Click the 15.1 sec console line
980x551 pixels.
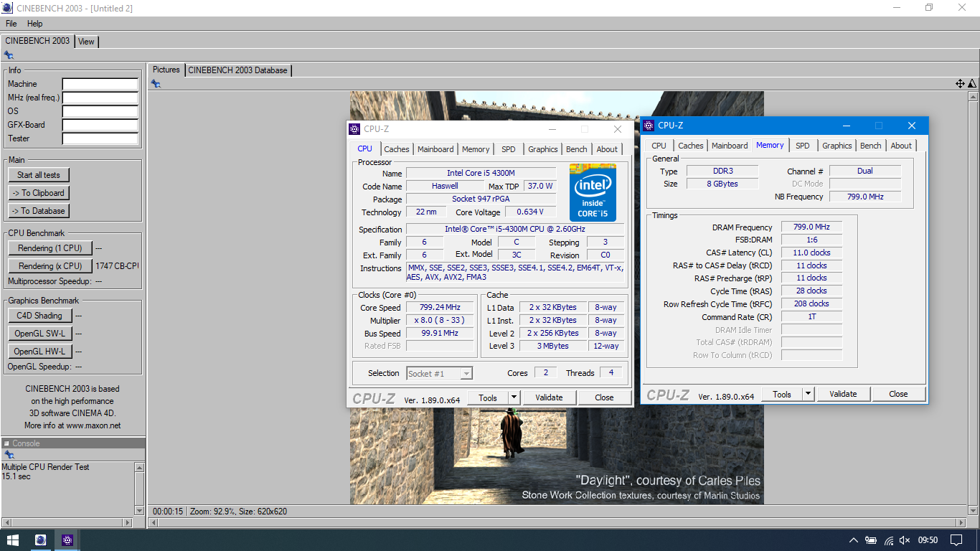tap(16, 476)
